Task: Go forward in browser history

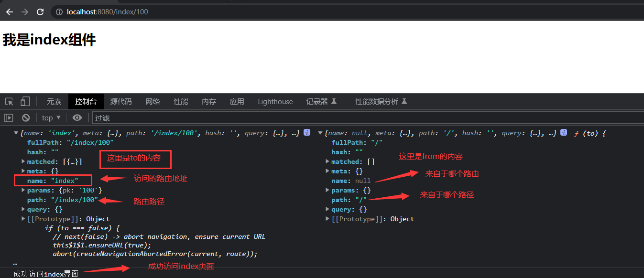Action: (x=25, y=12)
